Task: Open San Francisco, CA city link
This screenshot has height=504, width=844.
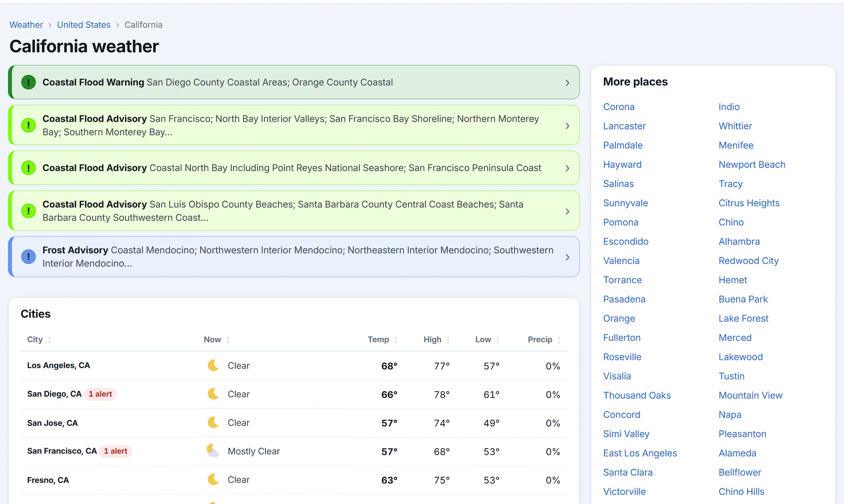Action: 62,451
